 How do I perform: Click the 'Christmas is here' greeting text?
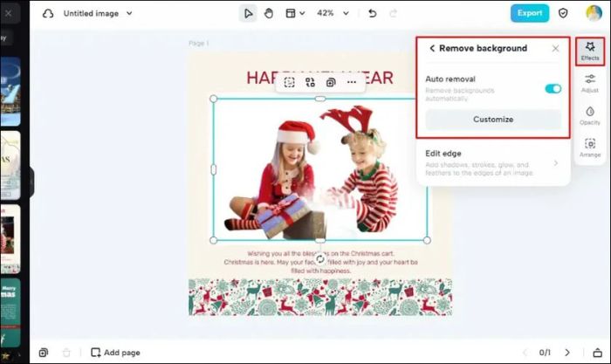320,262
